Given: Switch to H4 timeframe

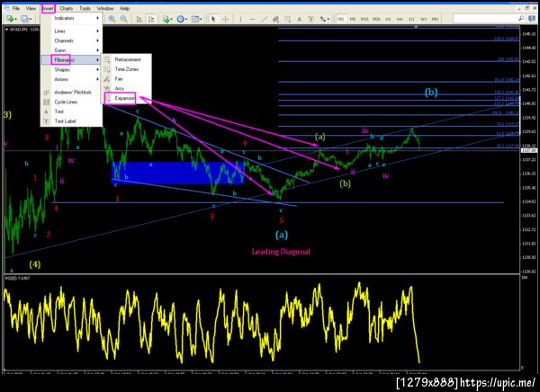Looking at the screenshot, I should pos(400,19).
